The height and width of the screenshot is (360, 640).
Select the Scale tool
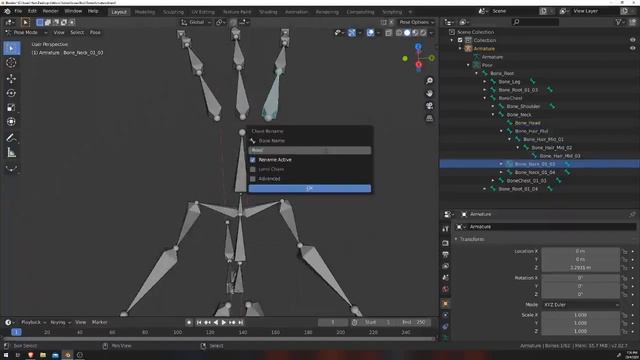[11, 107]
